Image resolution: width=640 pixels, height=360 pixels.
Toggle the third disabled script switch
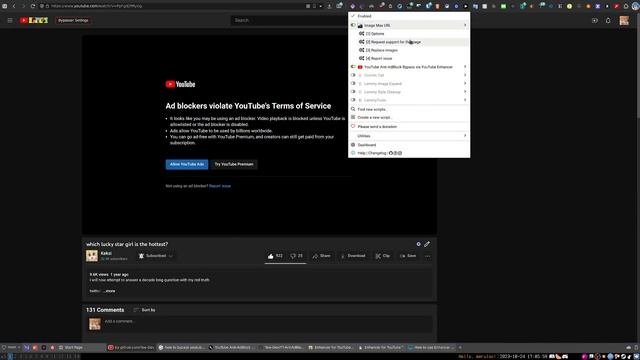point(353,75)
